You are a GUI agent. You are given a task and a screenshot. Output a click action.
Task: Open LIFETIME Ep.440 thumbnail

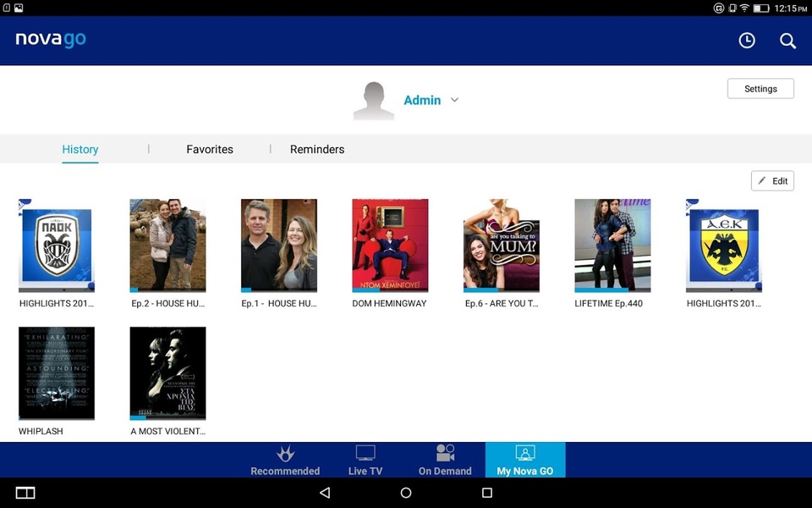pyautogui.click(x=612, y=246)
